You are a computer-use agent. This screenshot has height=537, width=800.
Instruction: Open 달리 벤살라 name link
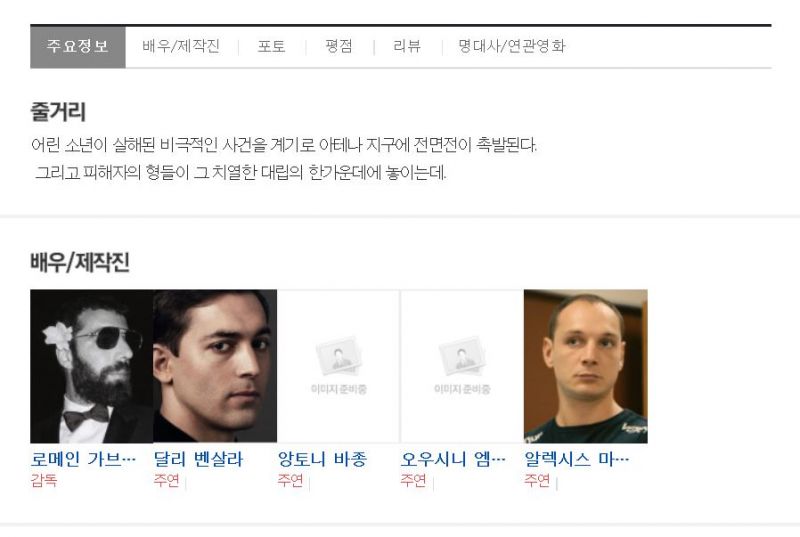(198, 459)
